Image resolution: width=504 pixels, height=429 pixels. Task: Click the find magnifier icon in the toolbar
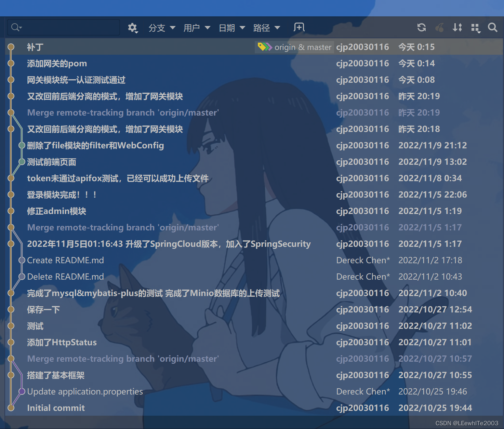pos(493,27)
